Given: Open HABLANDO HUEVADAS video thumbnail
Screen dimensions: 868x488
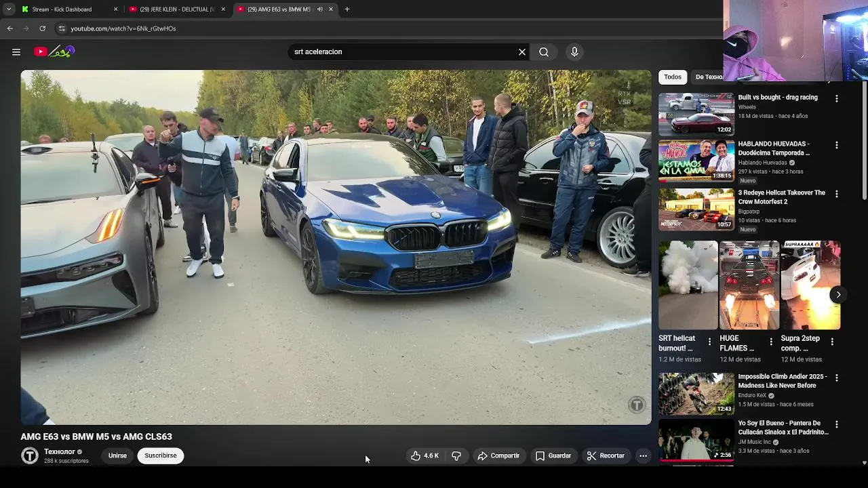Looking at the screenshot, I should click(x=696, y=161).
